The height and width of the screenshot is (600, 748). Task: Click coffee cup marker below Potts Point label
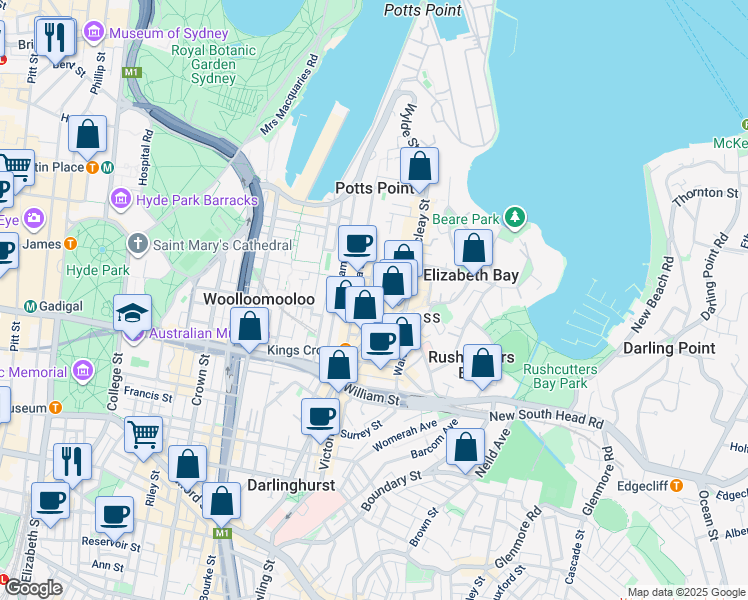pos(357,245)
